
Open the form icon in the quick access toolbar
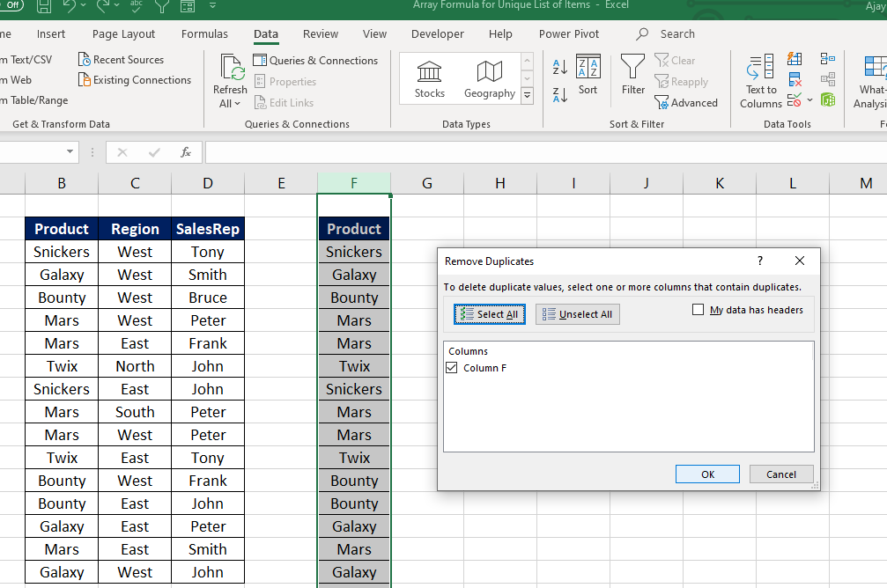(188, 6)
